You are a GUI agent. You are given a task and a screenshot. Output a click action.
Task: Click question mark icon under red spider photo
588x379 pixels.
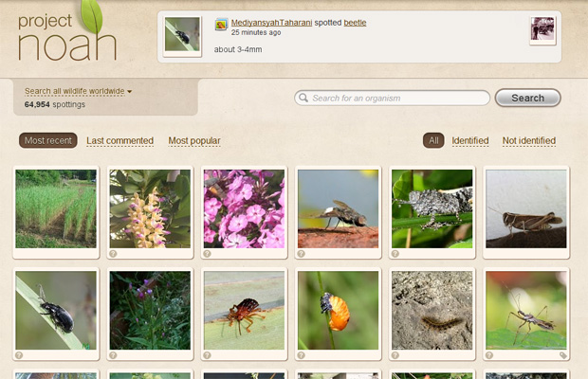coord(207,356)
